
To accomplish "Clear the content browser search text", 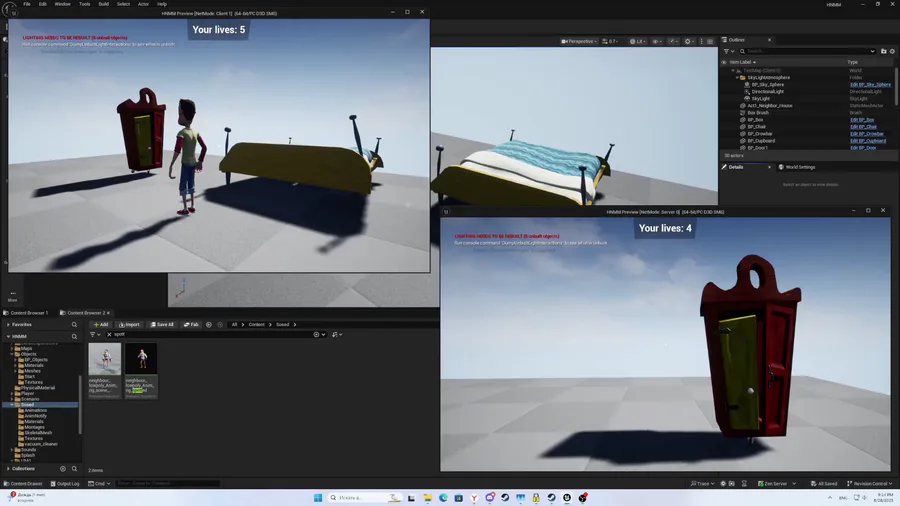I will tap(109, 334).
